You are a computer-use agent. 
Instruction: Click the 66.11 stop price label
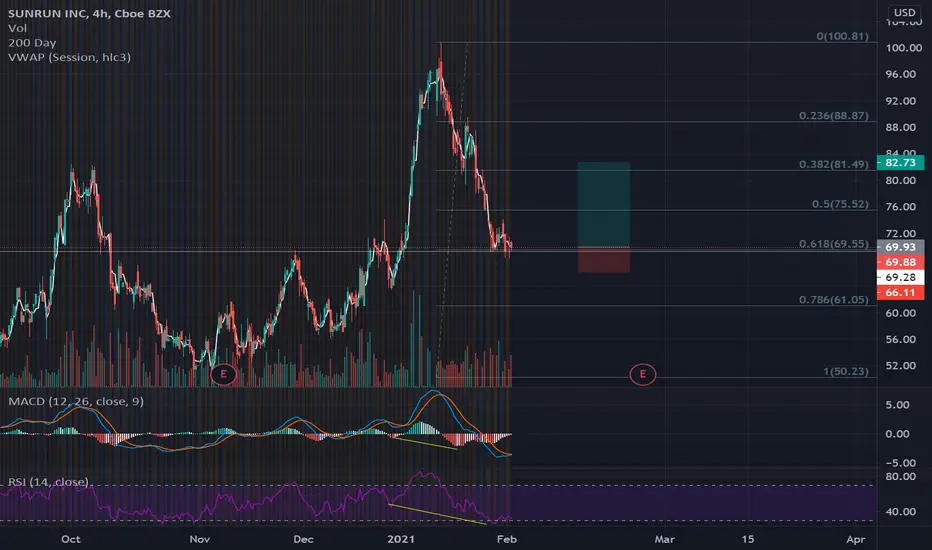tap(900, 293)
